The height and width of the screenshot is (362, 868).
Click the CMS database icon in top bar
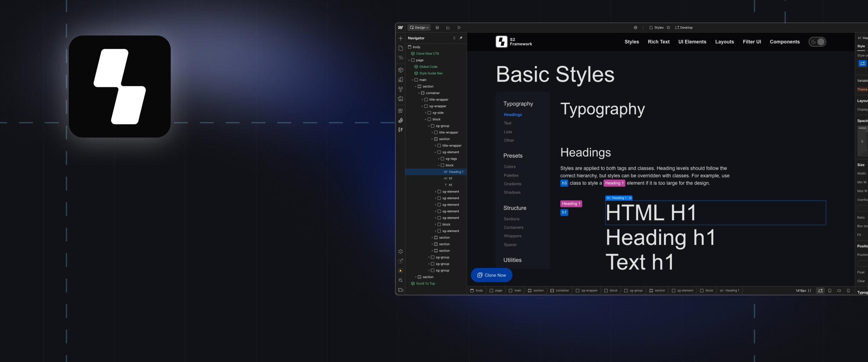tap(437, 28)
